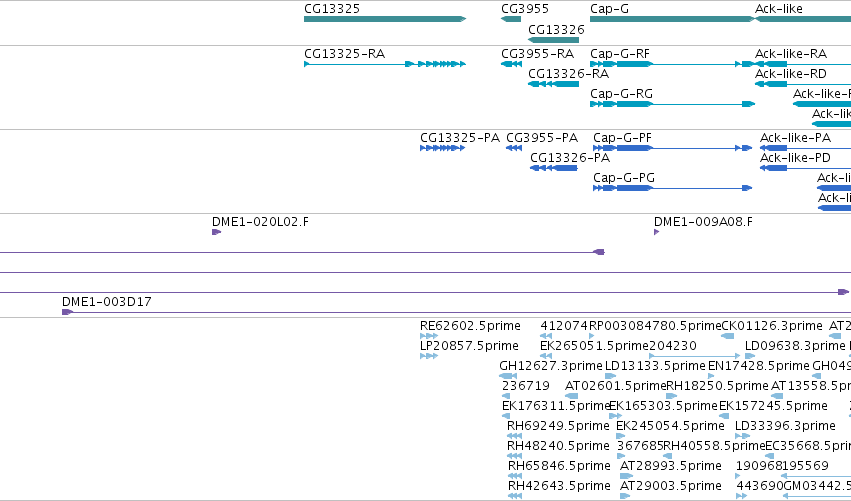The image size is (851, 501).
Task: Click the DME1-020L02.F BAC end
Action: point(216,232)
